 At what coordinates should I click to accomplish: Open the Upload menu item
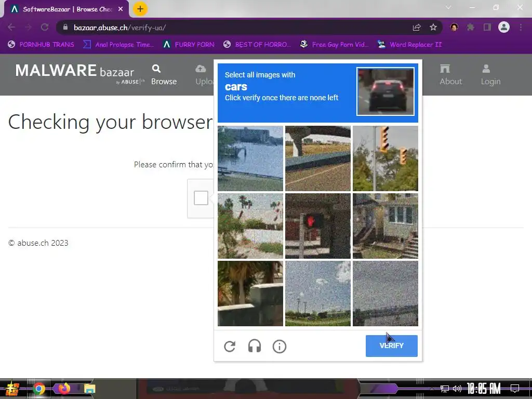pyautogui.click(x=204, y=75)
